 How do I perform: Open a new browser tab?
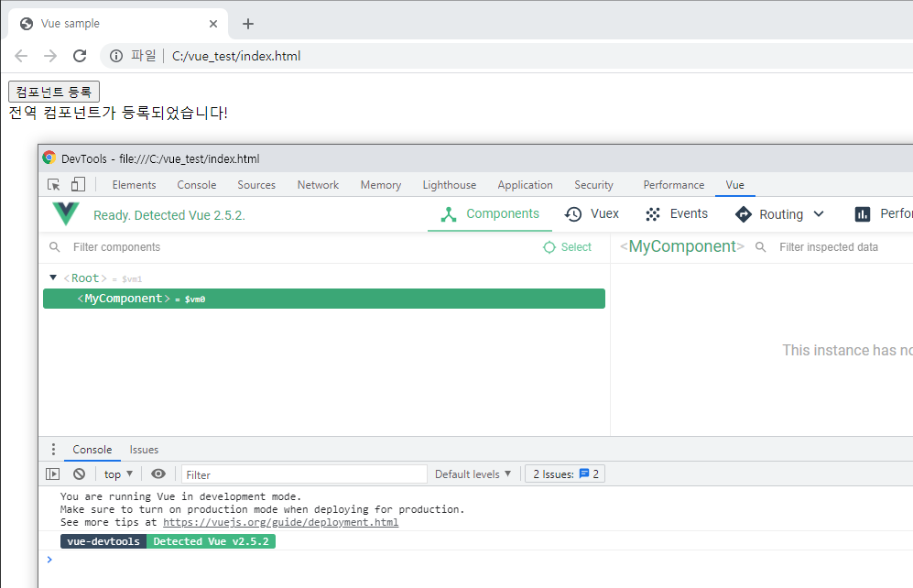[x=248, y=24]
